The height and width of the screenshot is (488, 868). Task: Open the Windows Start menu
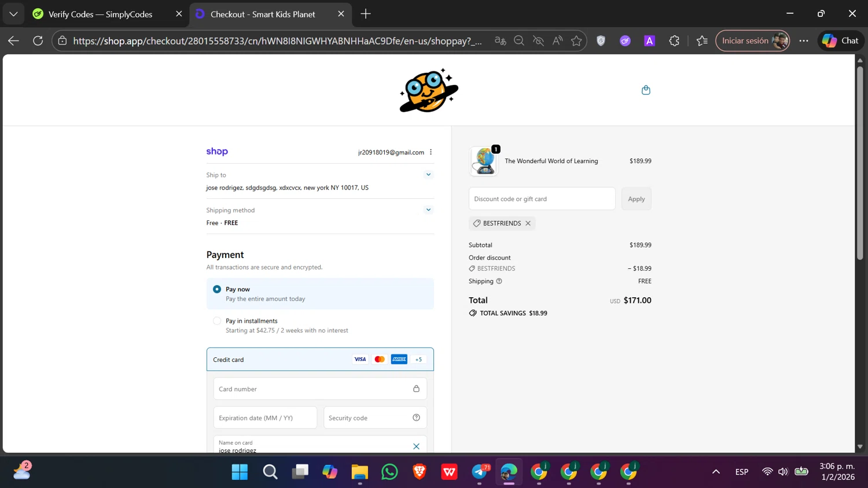[240, 472]
